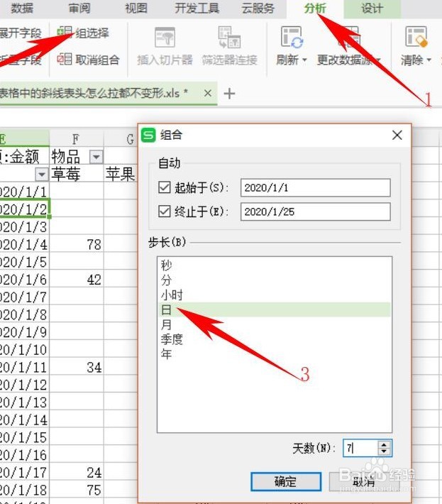Click the cell with value 42
This screenshot has height=504, width=442.
coord(77,279)
